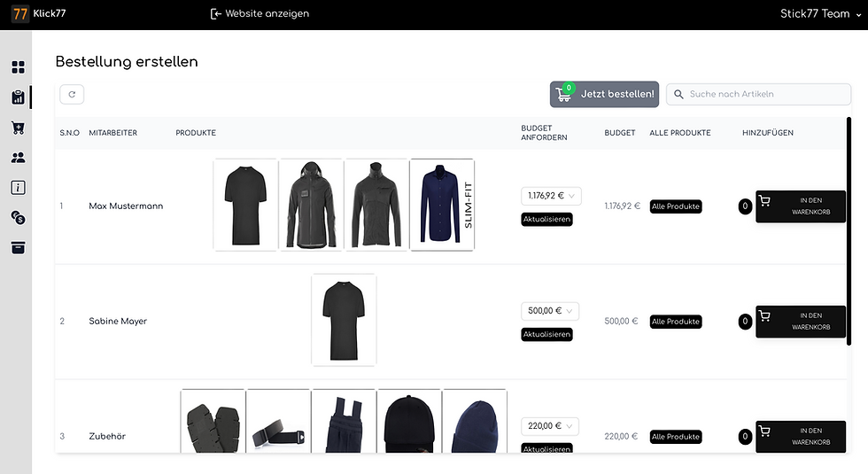Click the Zubehör name
The width and height of the screenshot is (868, 474).
tap(107, 436)
